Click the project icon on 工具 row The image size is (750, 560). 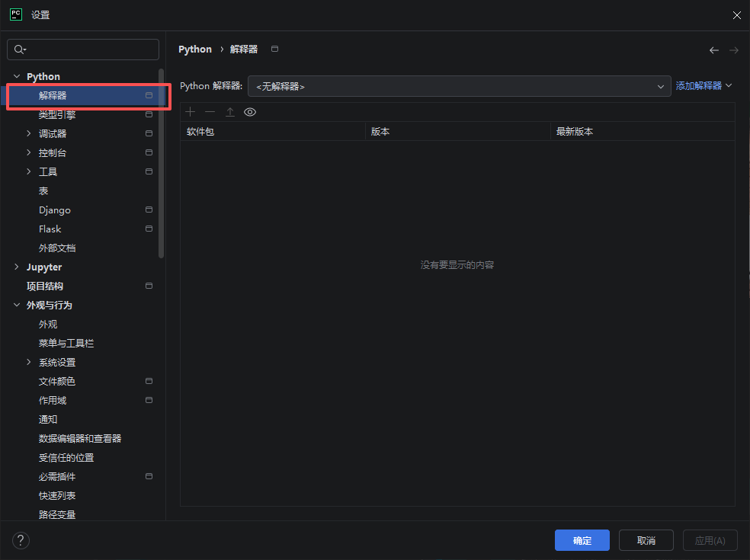pos(149,171)
